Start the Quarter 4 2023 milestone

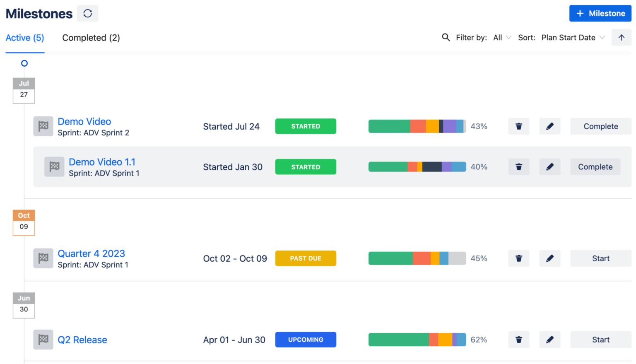[600, 258]
